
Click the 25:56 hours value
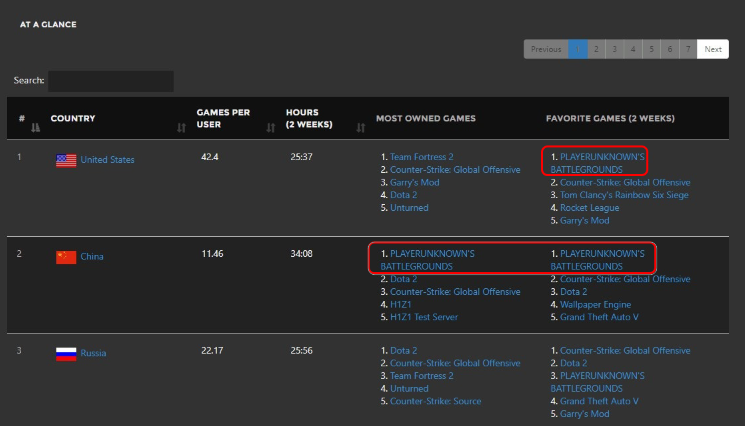(301, 350)
